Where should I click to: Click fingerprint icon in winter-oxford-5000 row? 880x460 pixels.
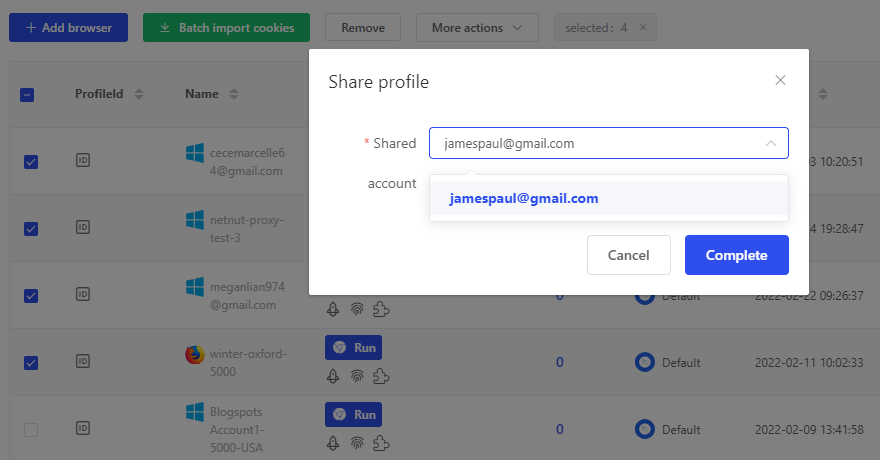[357, 376]
